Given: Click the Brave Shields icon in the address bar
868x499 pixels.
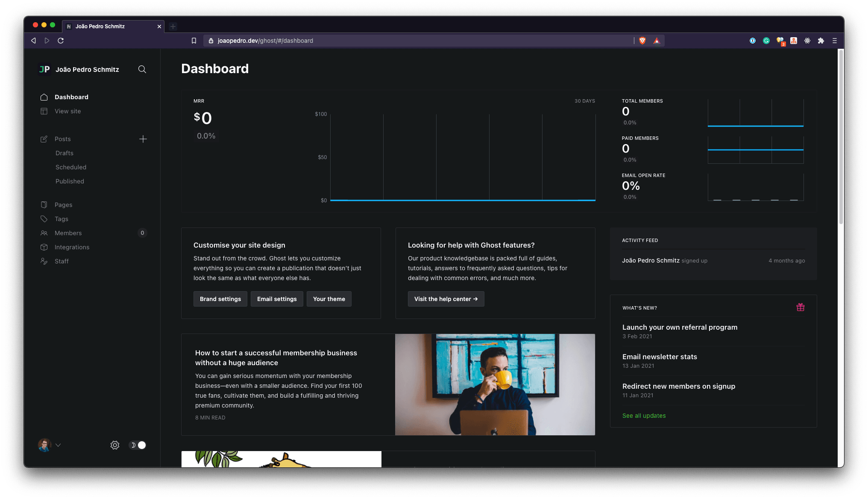Looking at the screenshot, I should 642,41.
